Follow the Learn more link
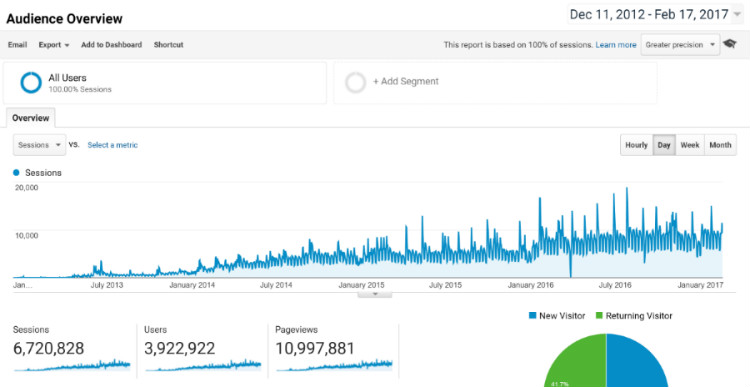Screen dimensions: 750x387 point(616,44)
